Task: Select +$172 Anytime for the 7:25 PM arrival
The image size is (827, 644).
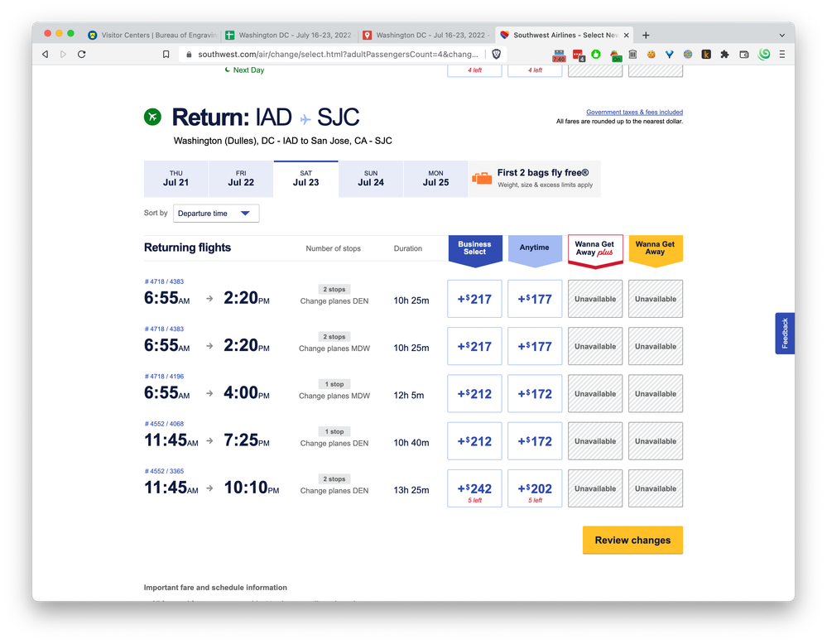Action: tap(535, 441)
